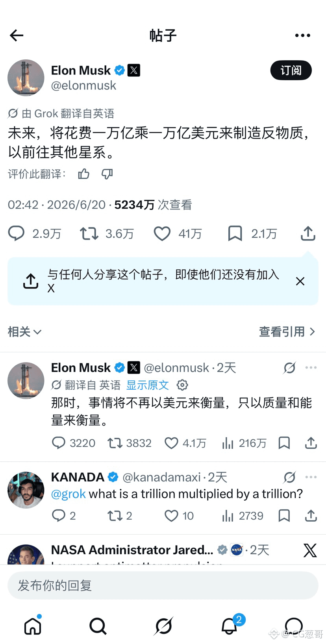Image resolution: width=326 pixels, height=644 pixels.
Task: Open translation settings gear icon
Action: [x=182, y=385]
